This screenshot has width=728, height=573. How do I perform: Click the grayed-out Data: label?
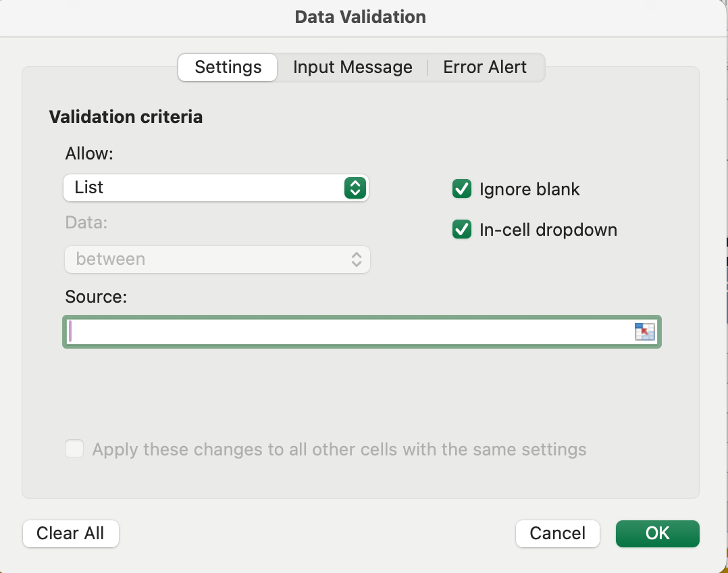coord(86,222)
